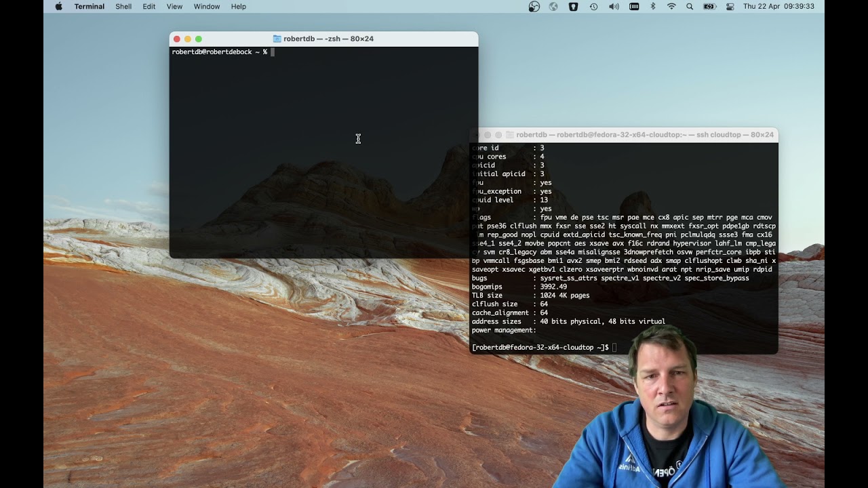Click 'initial apicid' line in ssh window
The width and height of the screenshot is (868, 488).
(x=507, y=174)
